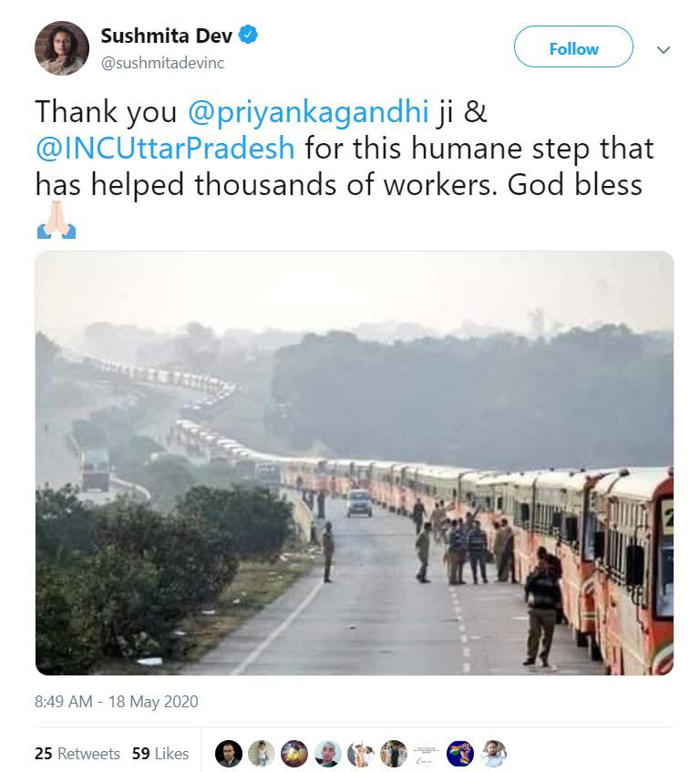The height and width of the screenshot is (772, 700).
Task: Click the blue verified badge
Action: click(248, 36)
